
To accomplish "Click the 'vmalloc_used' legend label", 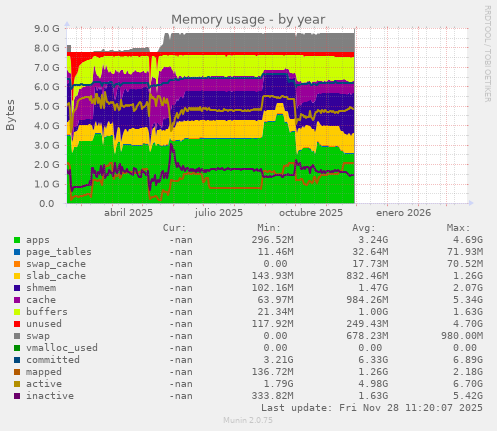I will [x=62, y=348].
